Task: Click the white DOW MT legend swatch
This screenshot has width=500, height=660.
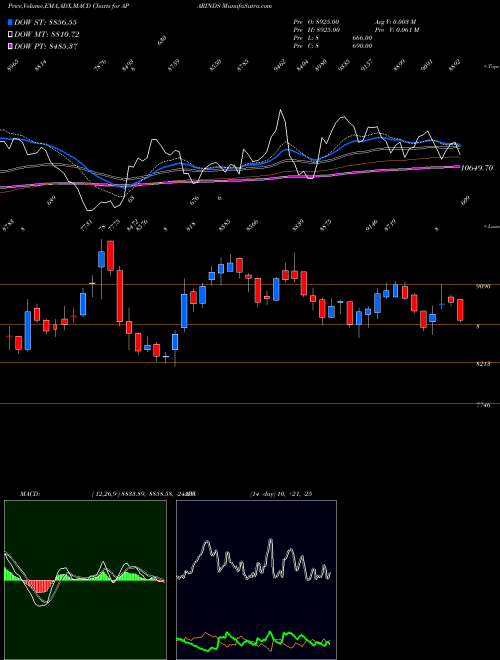Action: tap(10, 35)
